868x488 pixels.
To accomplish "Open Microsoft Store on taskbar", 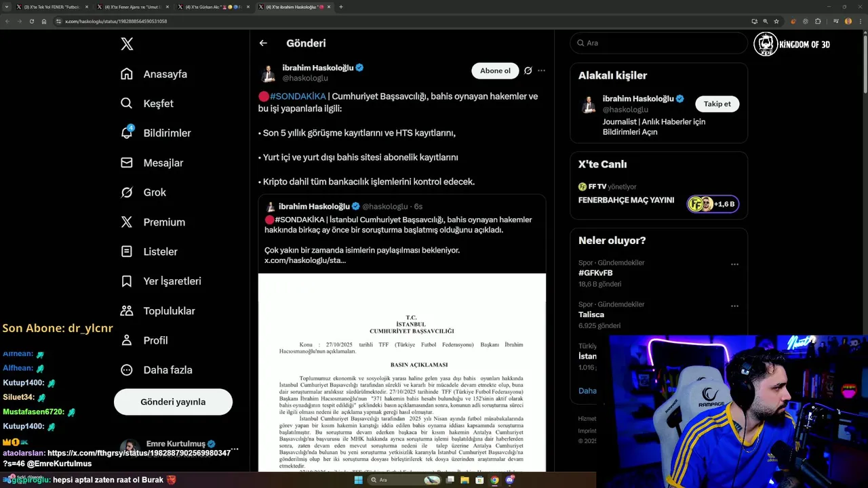I will click(479, 480).
